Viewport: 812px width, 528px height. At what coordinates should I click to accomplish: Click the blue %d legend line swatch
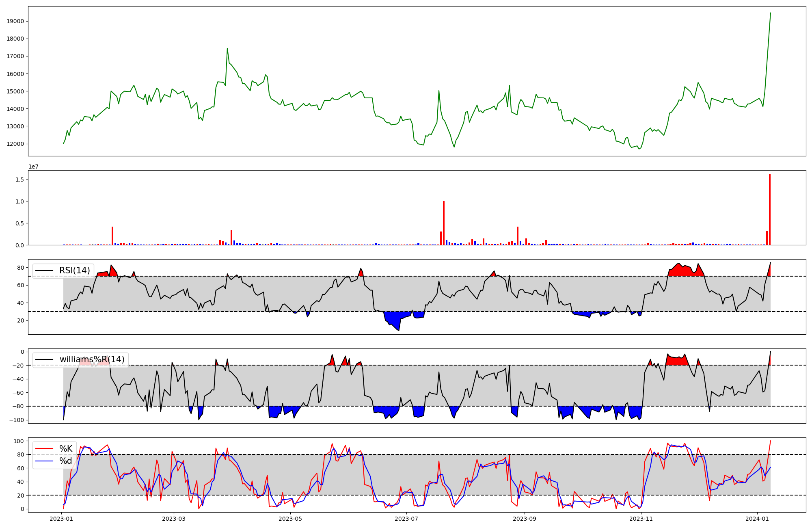[x=45, y=461]
